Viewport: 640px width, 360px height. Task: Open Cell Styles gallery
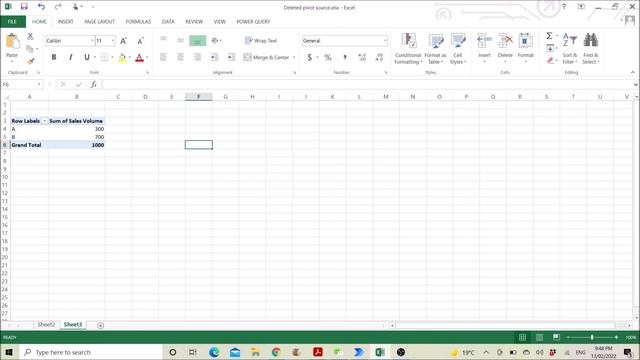pos(458,49)
